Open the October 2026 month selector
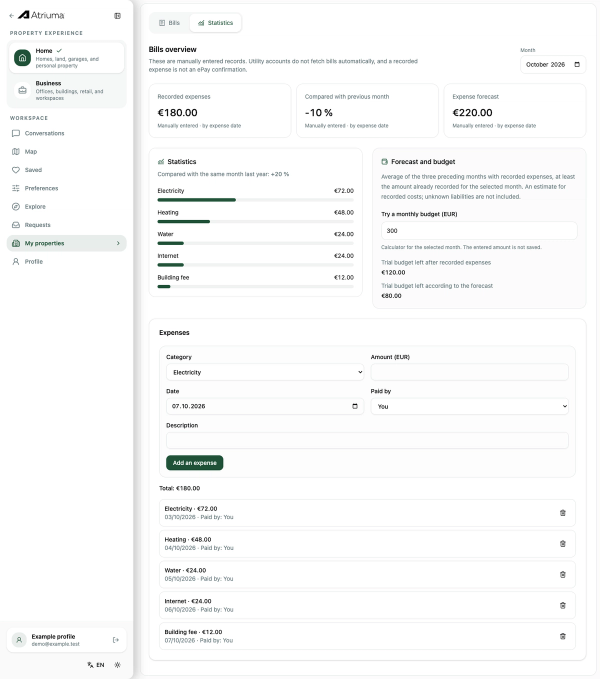This screenshot has height=679, width=600. (x=553, y=65)
